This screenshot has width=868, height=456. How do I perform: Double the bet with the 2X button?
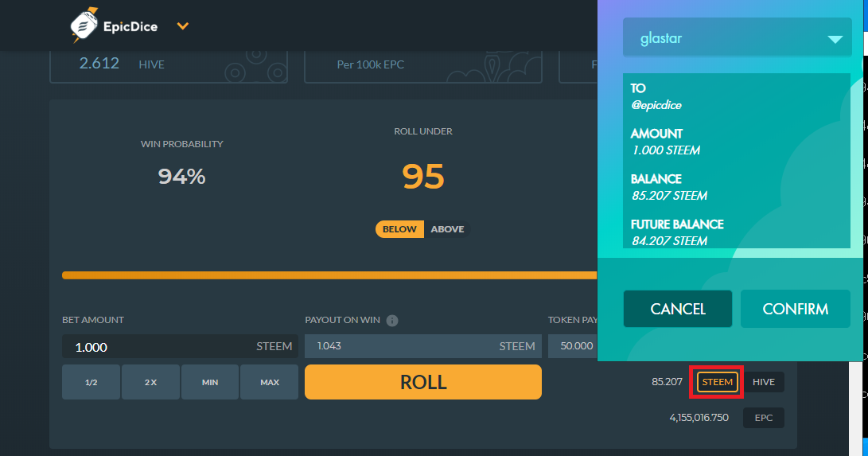coord(150,382)
